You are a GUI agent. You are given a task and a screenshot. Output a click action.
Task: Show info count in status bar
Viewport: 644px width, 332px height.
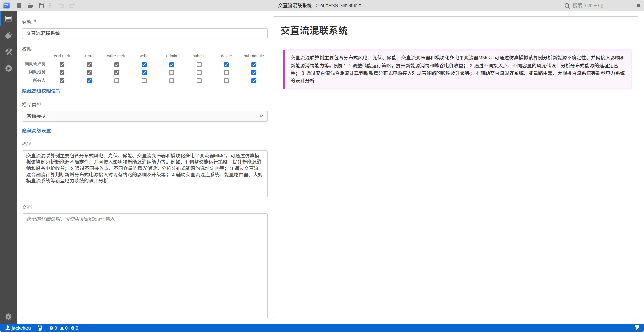click(74, 328)
